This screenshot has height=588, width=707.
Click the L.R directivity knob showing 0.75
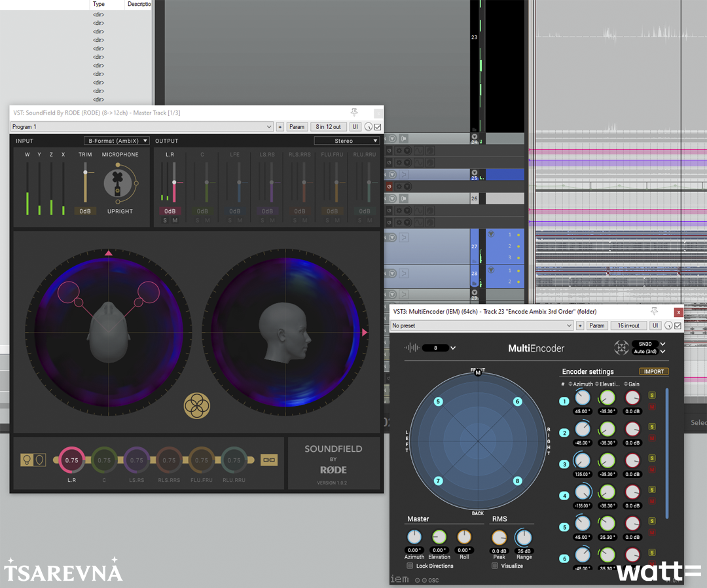(x=72, y=460)
